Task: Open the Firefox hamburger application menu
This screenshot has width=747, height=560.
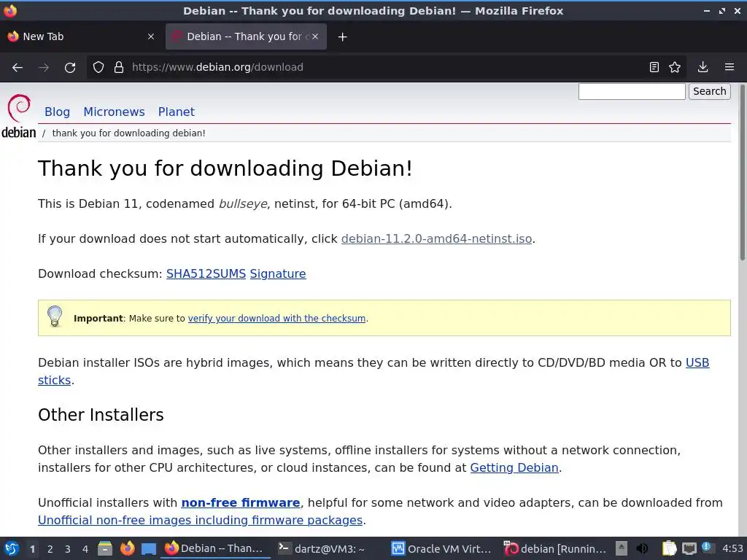Action: (x=729, y=67)
